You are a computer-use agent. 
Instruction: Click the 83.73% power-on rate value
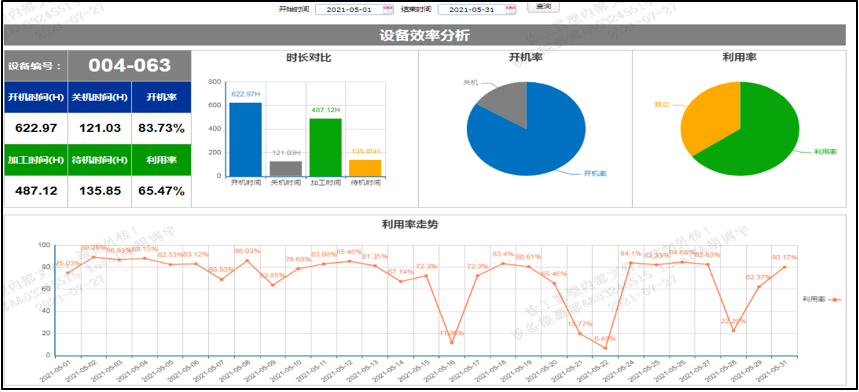162,128
